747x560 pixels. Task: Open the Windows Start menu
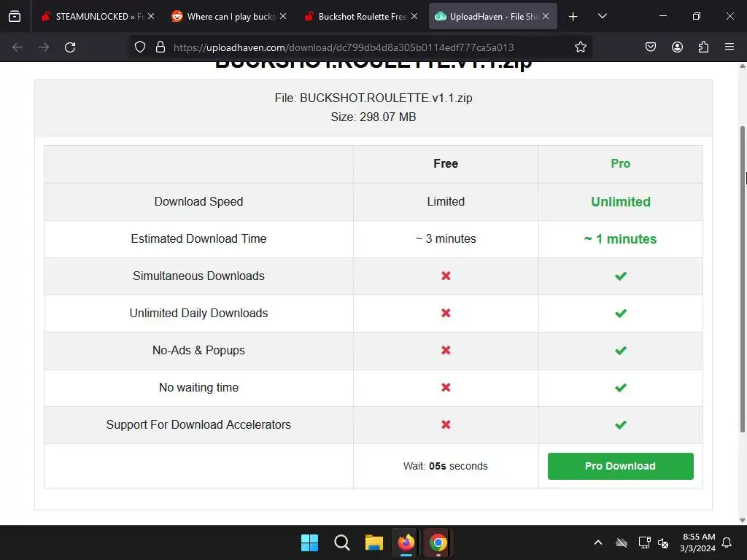[309, 542]
